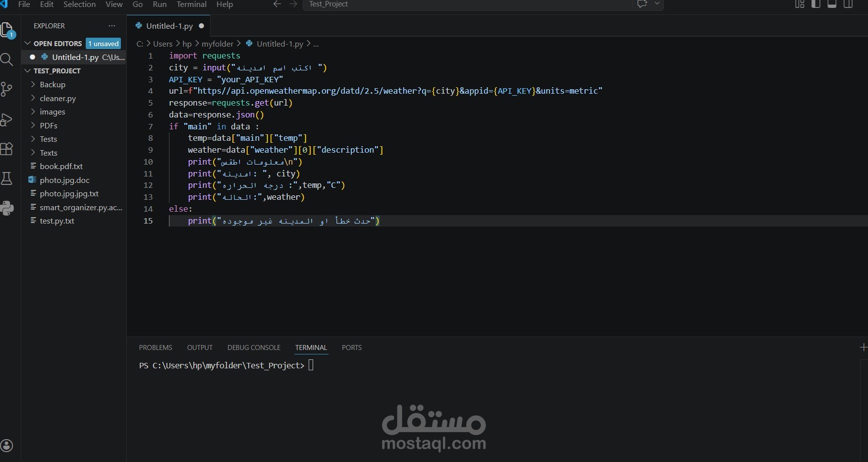Click Users in the breadcrumb path

pyautogui.click(x=163, y=44)
